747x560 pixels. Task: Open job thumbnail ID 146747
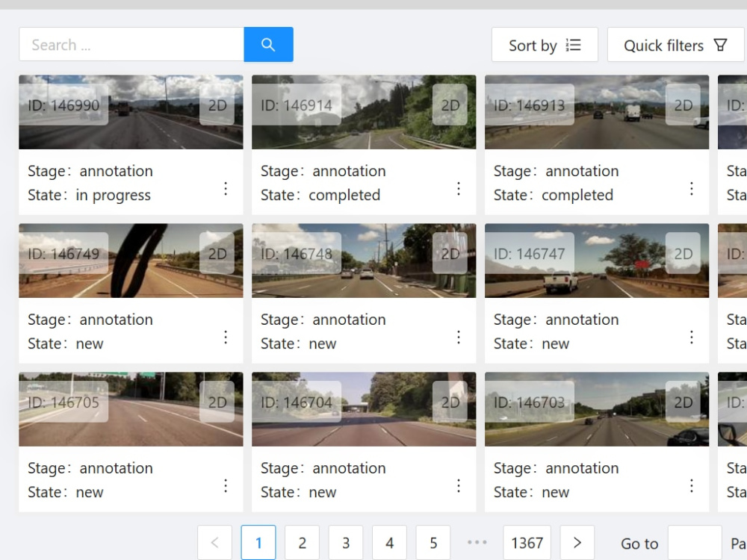597,261
